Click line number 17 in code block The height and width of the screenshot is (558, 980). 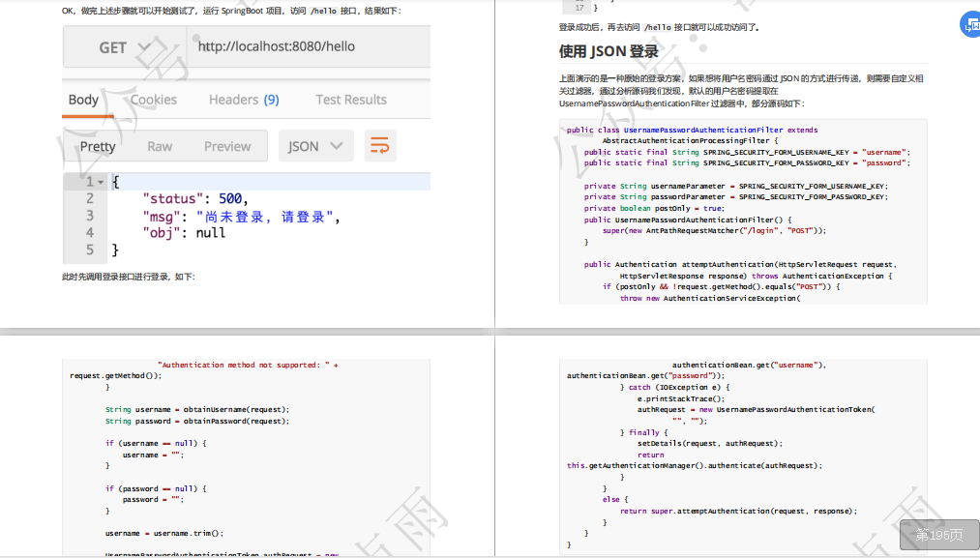(579, 8)
